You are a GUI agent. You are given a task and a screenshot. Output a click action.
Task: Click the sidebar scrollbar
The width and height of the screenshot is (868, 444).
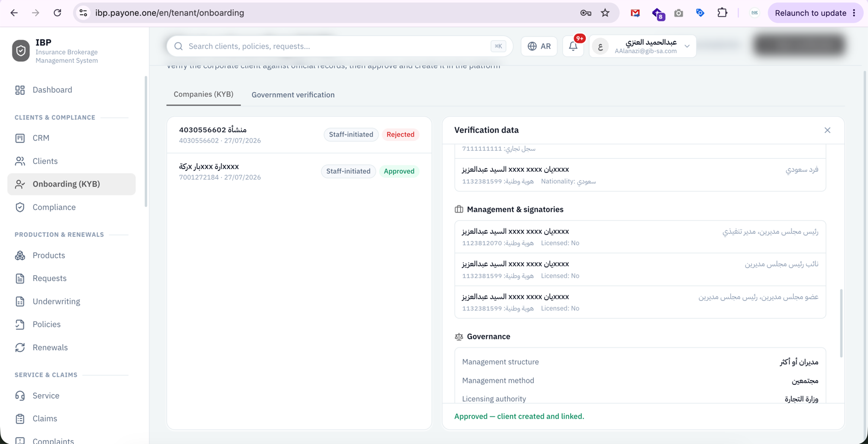(146, 141)
